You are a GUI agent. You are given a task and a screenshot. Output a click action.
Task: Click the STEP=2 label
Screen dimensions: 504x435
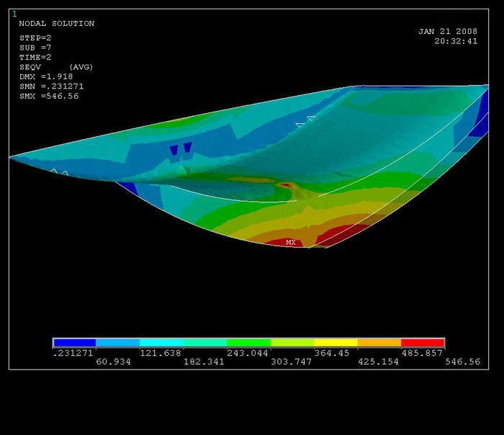pyautogui.click(x=35, y=38)
